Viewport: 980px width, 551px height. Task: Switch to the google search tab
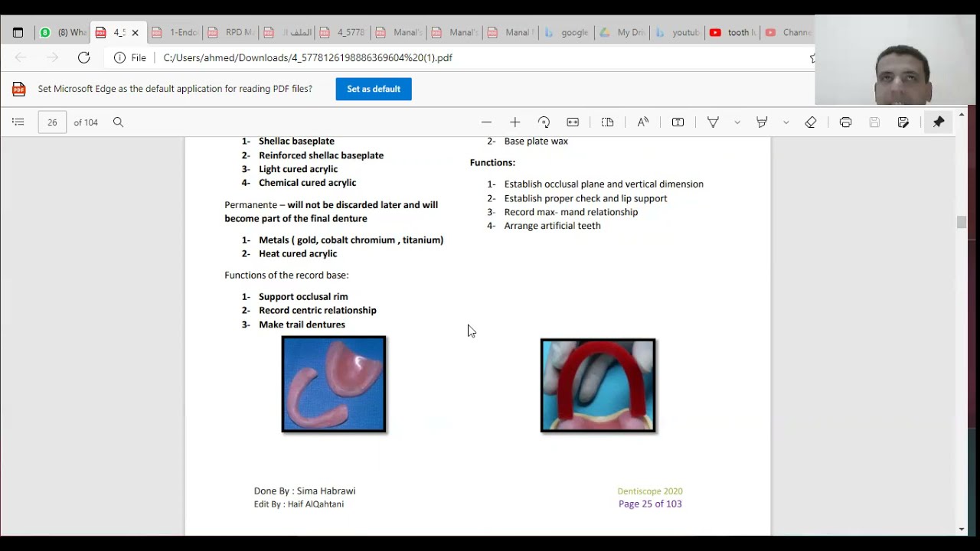coord(567,32)
